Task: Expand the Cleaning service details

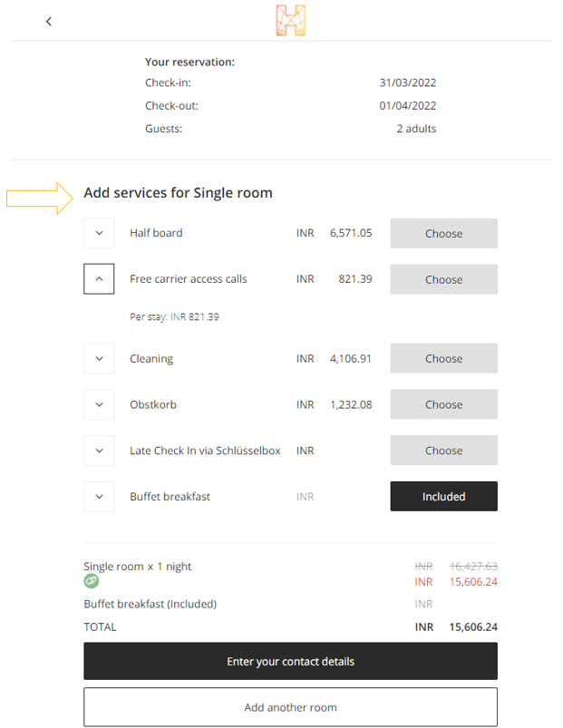Action: [99, 358]
